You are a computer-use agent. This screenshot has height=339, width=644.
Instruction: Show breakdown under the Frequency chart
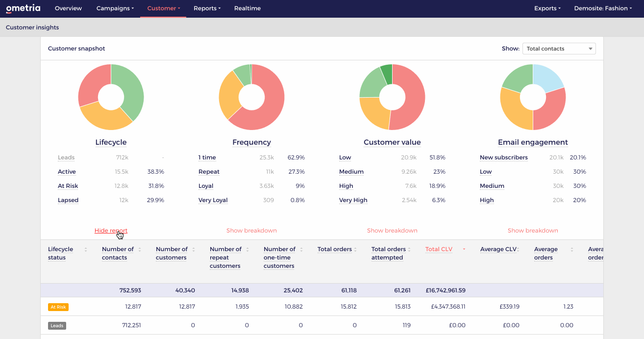point(251,230)
